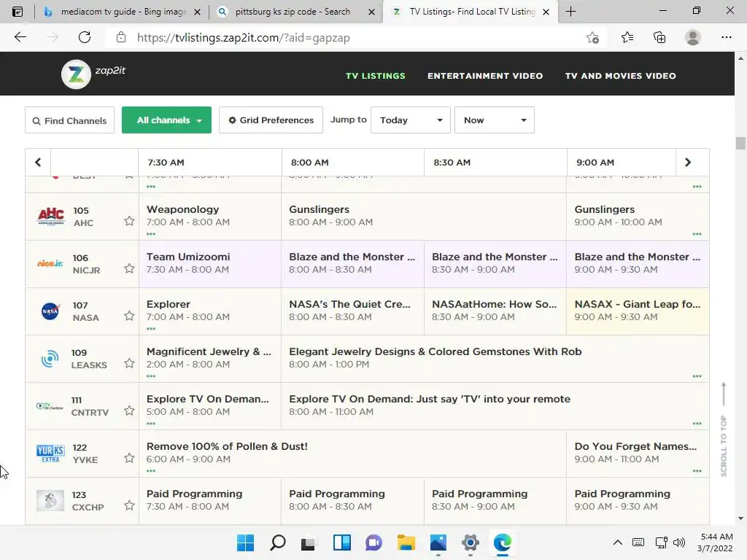Click Find Channels search button
The height and width of the screenshot is (560, 747).
[69, 120]
